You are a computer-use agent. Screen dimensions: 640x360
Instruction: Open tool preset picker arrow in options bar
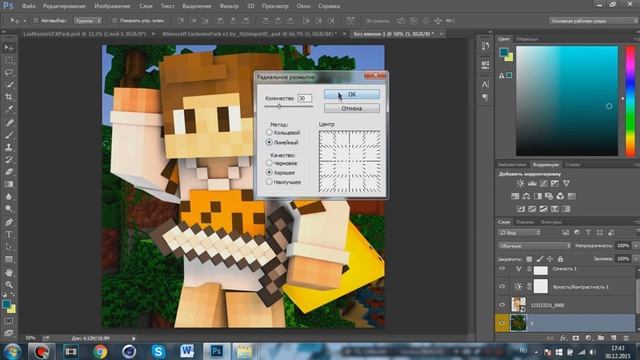click(x=24, y=20)
